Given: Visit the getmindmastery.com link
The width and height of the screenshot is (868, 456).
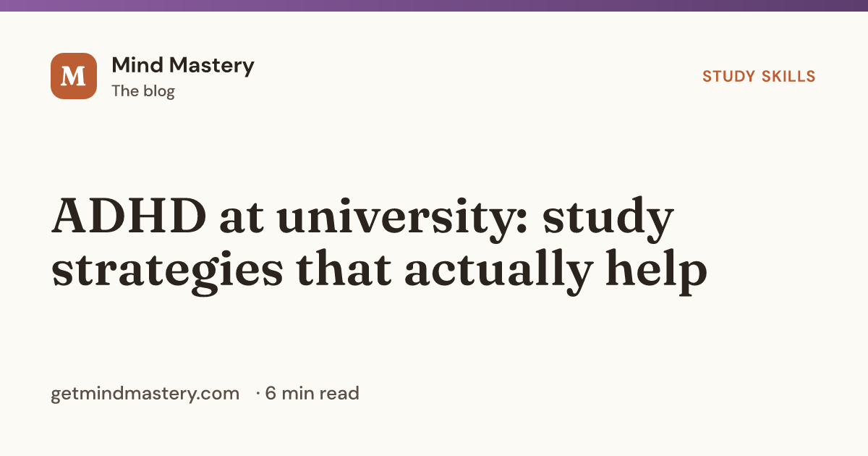Looking at the screenshot, I should tap(145, 394).
